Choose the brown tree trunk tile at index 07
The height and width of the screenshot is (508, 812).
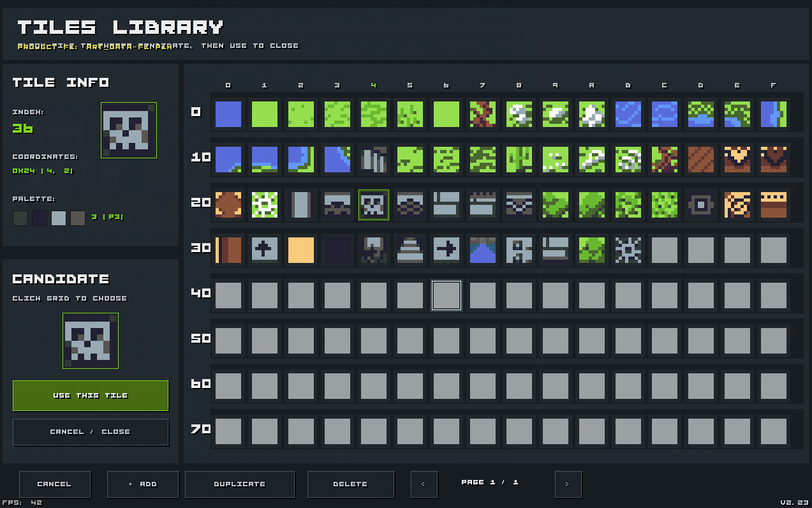(x=483, y=114)
